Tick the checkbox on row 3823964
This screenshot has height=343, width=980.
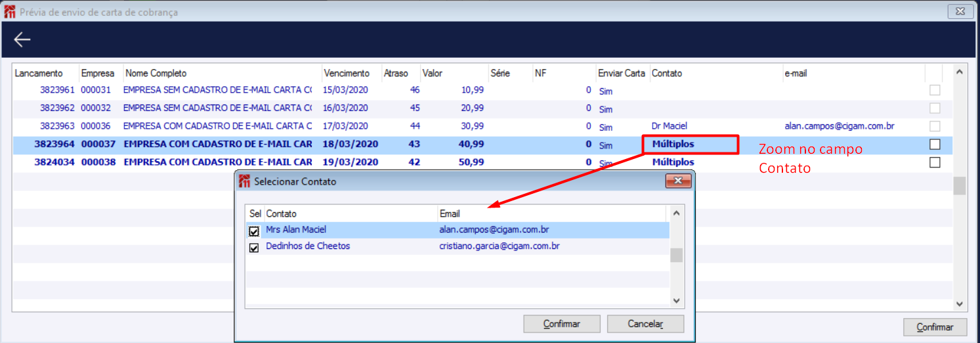point(935,144)
